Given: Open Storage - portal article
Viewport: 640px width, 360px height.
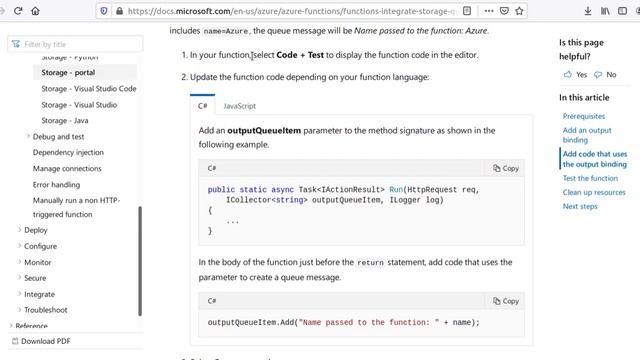Looking at the screenshot, I should coord(68,72).
